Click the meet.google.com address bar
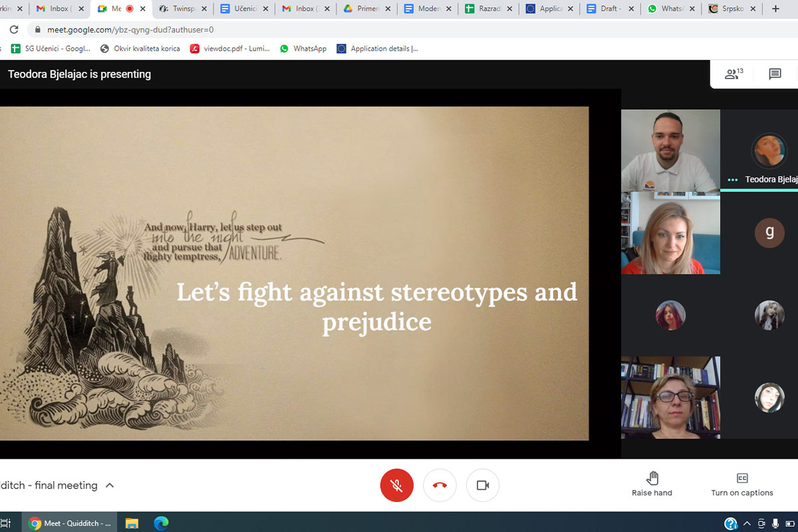Image resolution: width=798 pixels, height=532 pixels. pos(412,30)
